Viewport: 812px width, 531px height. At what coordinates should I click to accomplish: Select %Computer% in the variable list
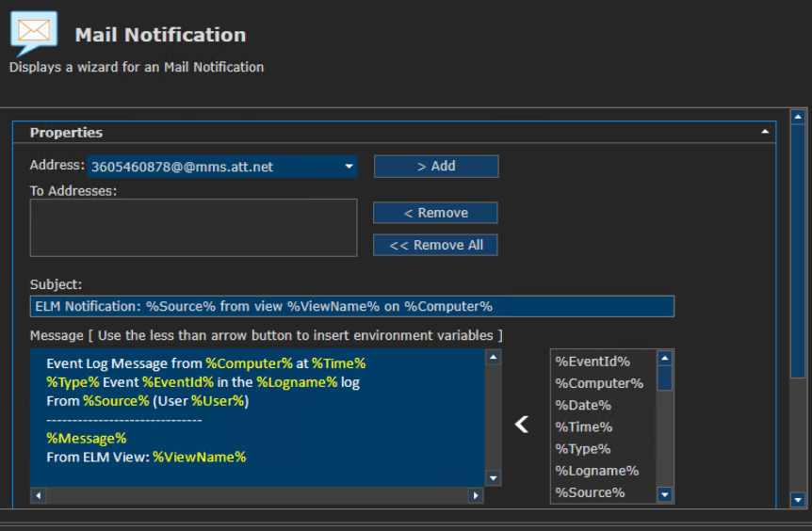click(x=599, y=383)
